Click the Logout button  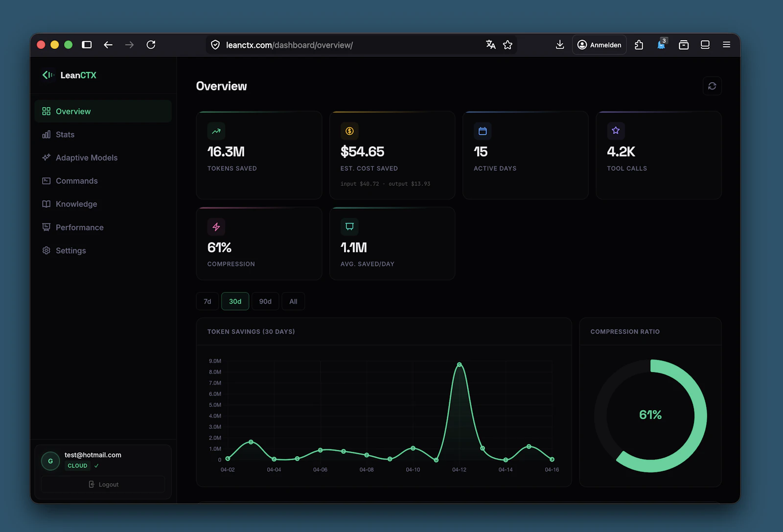coord(103,484)
